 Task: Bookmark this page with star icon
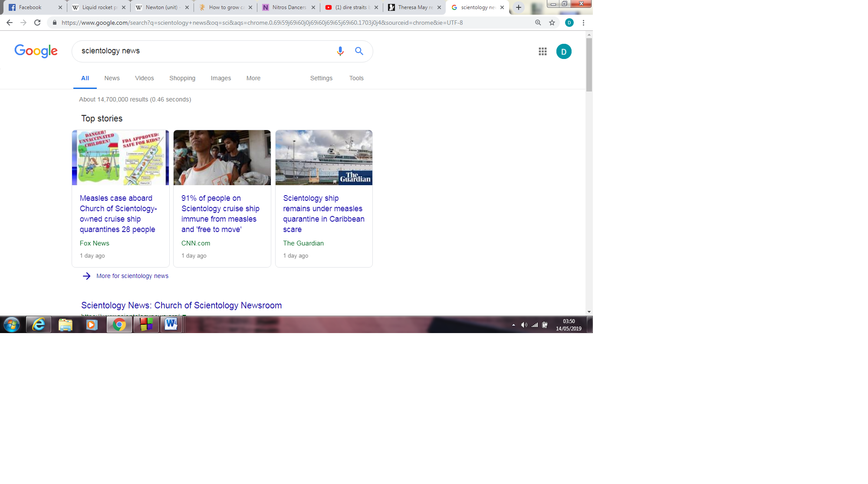[x=552, y=23]
